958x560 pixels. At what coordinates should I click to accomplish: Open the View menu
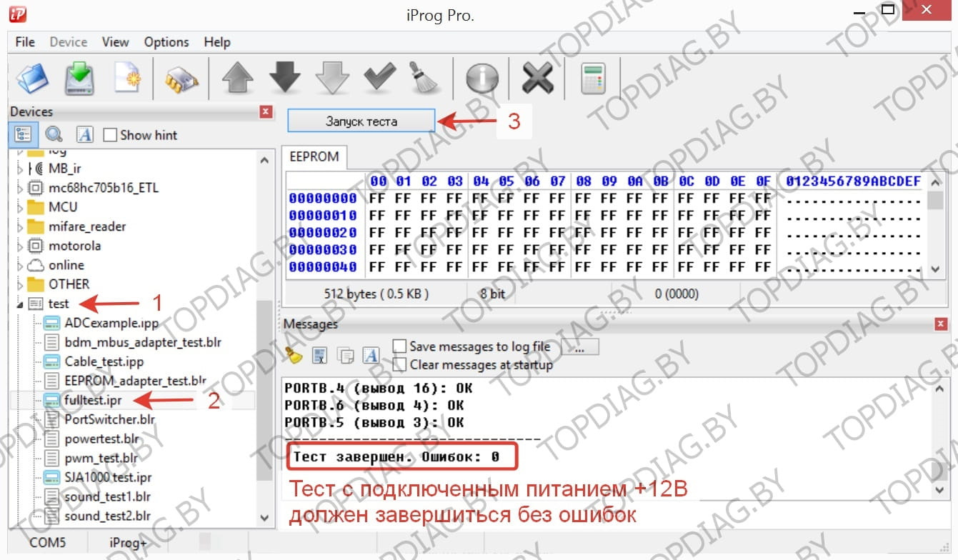click(x=115, y=42)
